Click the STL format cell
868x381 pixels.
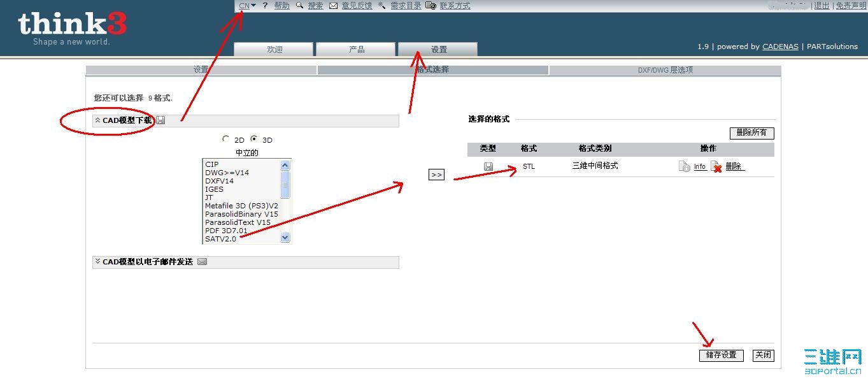point(529,166)
